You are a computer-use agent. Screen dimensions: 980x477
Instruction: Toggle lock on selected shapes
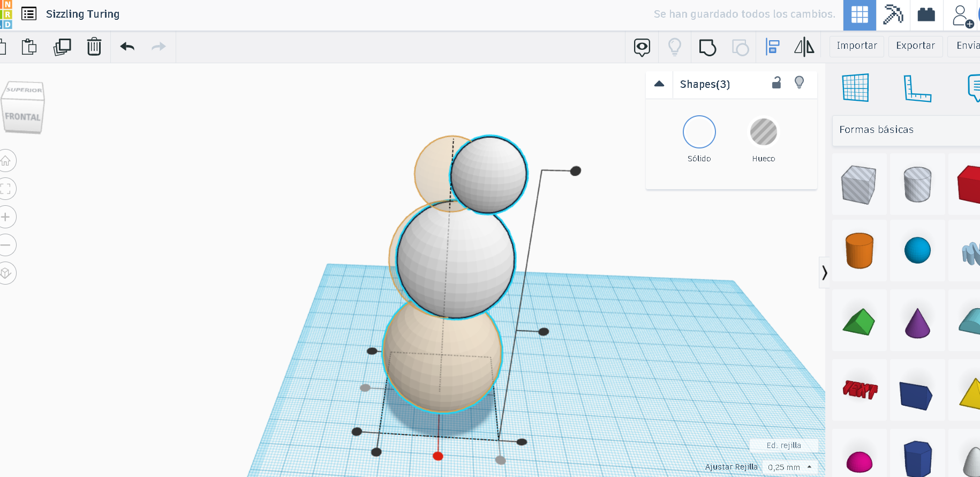pos(777,83)
